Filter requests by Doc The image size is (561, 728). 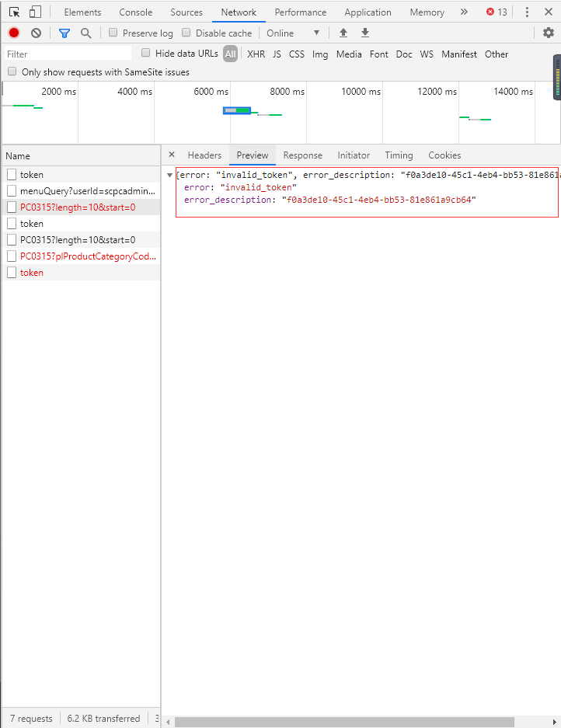click(404, 54)
